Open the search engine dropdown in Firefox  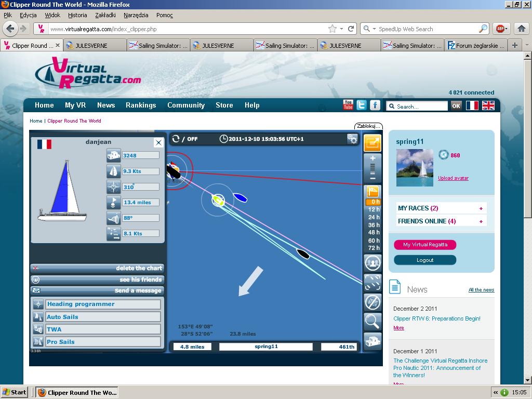(370, 29)
